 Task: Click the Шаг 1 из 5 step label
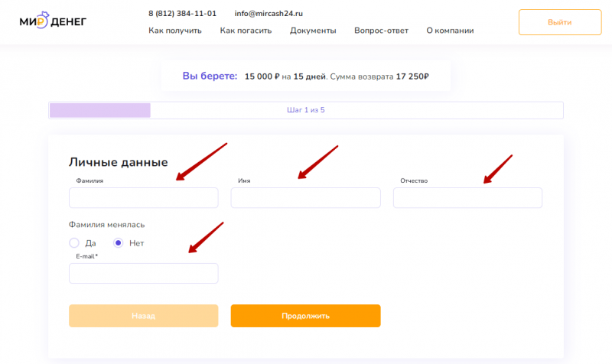(306, 110)
